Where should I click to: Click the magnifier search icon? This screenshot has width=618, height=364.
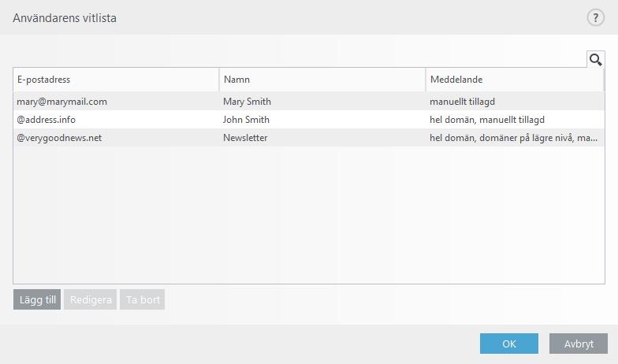click(x=596, y=60)
